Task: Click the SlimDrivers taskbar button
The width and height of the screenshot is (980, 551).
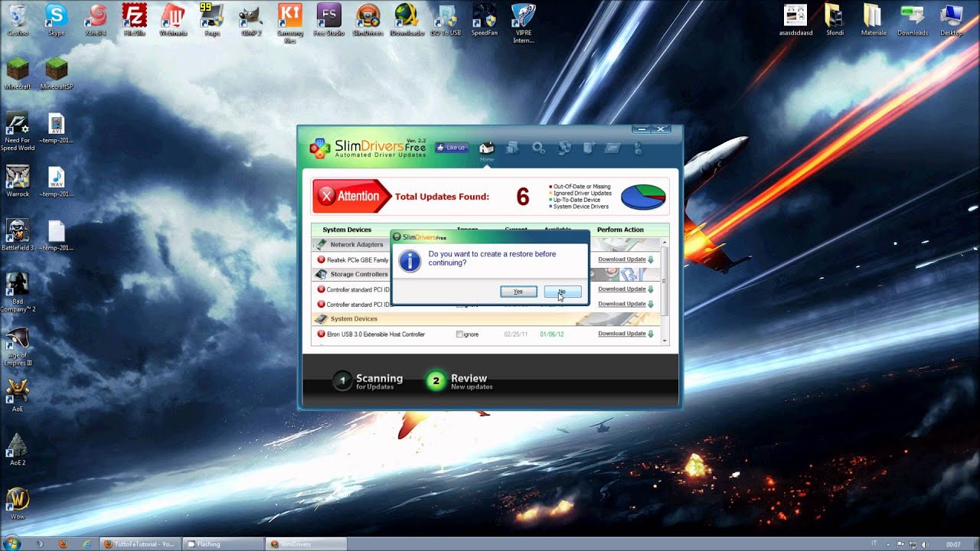Action: coord(307,544)
